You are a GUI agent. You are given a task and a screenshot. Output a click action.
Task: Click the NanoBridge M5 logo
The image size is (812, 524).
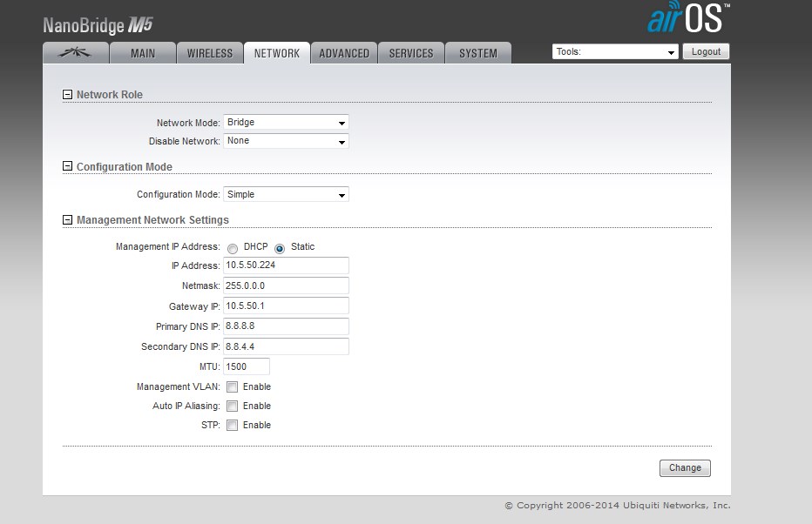(98, 25)
